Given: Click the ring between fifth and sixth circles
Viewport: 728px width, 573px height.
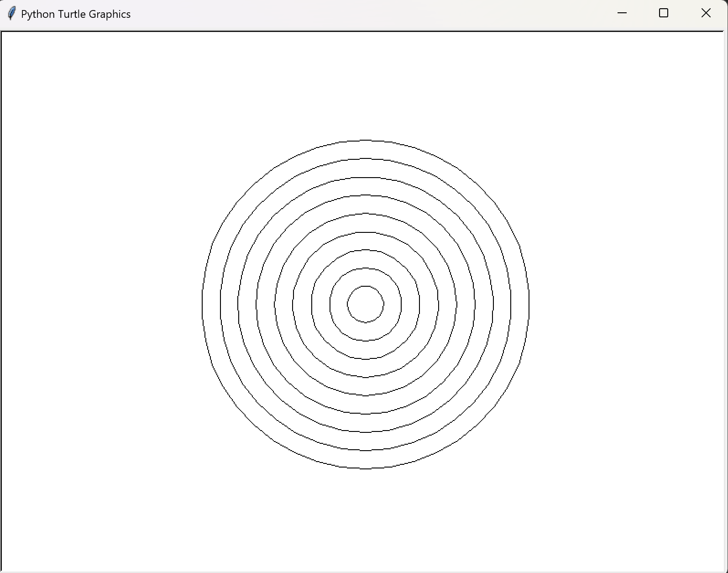Looking at the screenshot, I should tap(466, 304).
